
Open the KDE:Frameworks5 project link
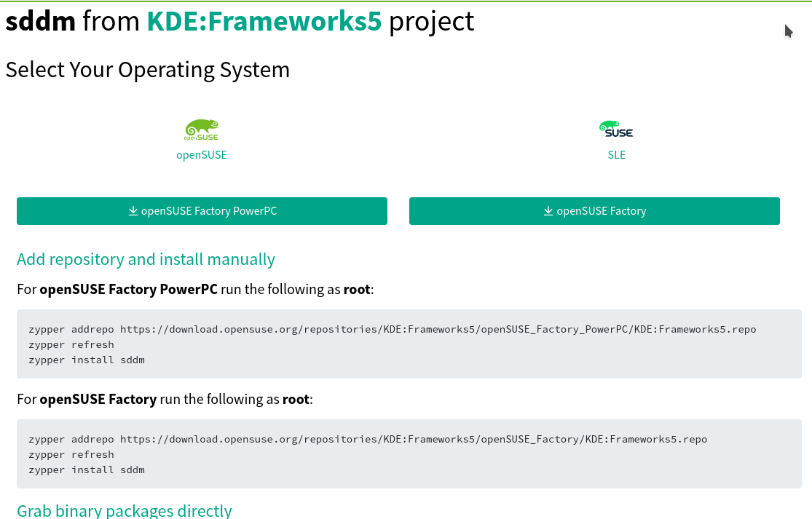(265, 21)
